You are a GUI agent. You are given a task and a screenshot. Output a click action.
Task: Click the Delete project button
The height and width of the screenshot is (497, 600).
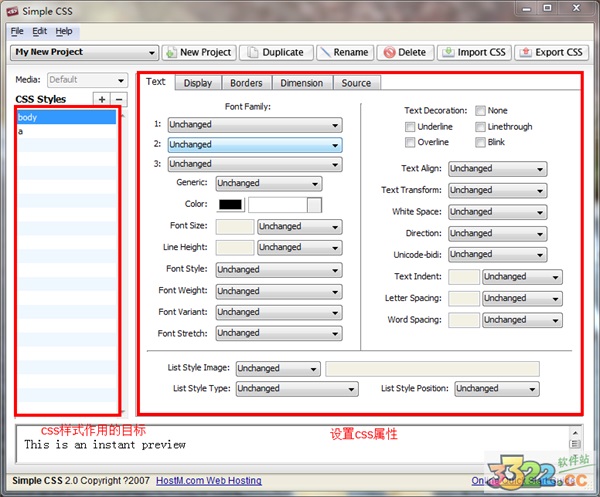coord(404,52)
